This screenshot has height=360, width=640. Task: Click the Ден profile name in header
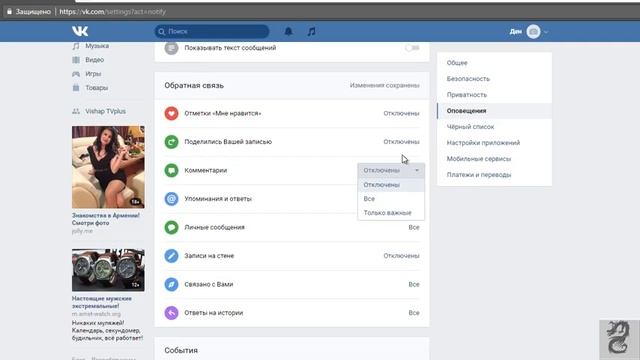[x=516, y=31]
